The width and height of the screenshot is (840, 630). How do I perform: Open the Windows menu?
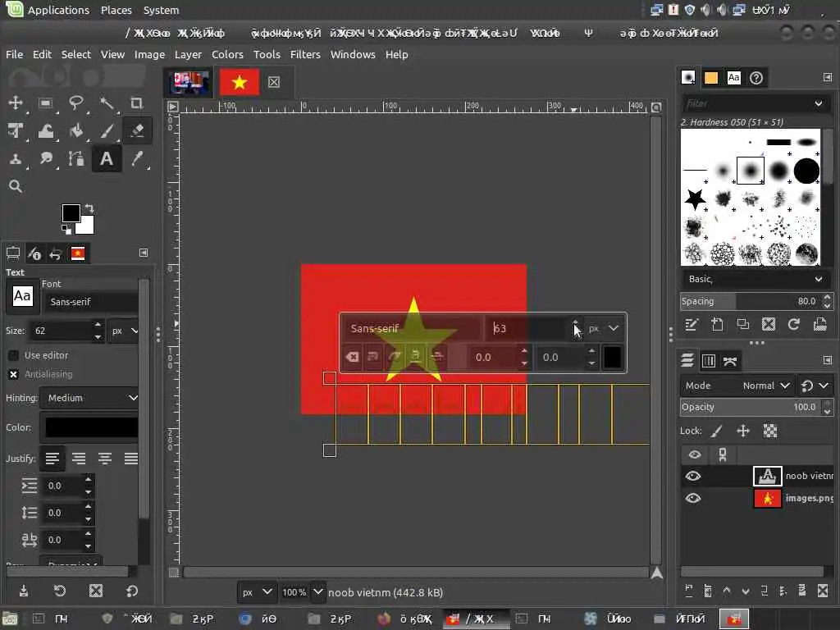click(353, 54)
